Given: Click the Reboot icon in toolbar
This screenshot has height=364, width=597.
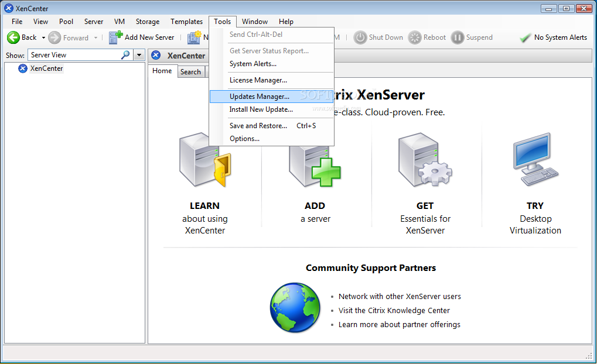Looking at the screenshot, I should [x=415, y=37].
